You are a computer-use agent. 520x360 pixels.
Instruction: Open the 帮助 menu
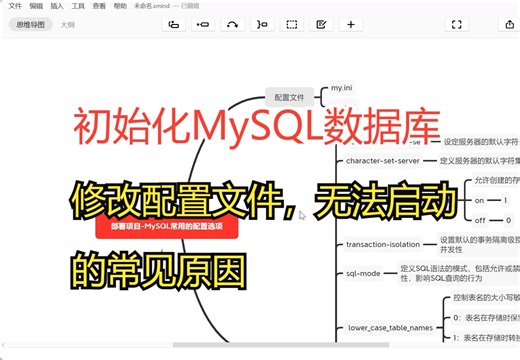120,6
